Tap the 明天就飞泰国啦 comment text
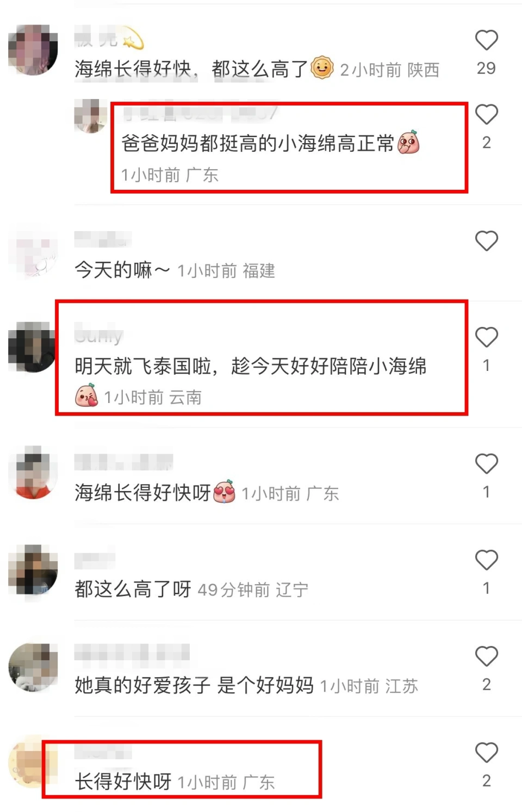Image resolution: width=522 pixels, height=812 pixels. pyautogui.click(x=251, y=366)
